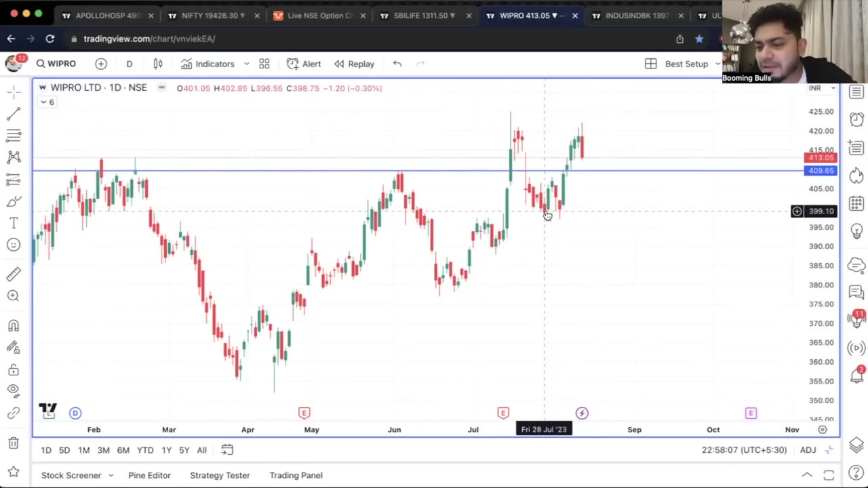Maximize the bottom panel
Screen dimensions: 868x488
(829, 475)
